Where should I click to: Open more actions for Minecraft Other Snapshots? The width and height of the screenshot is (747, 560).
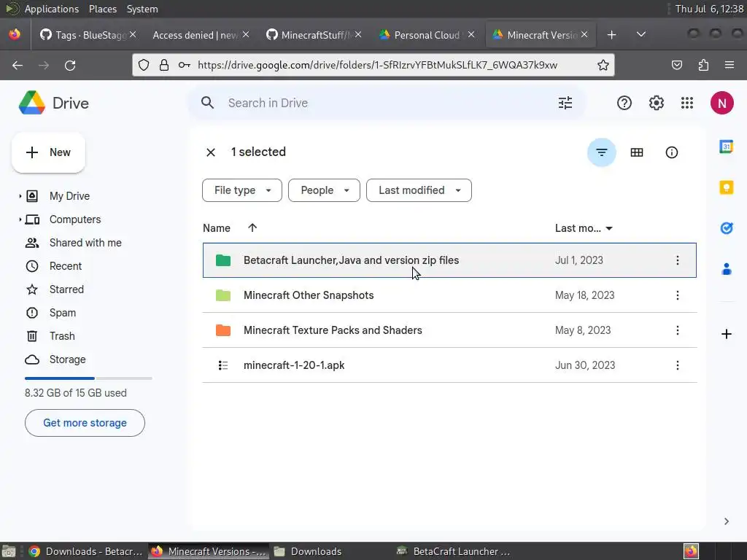678,295
